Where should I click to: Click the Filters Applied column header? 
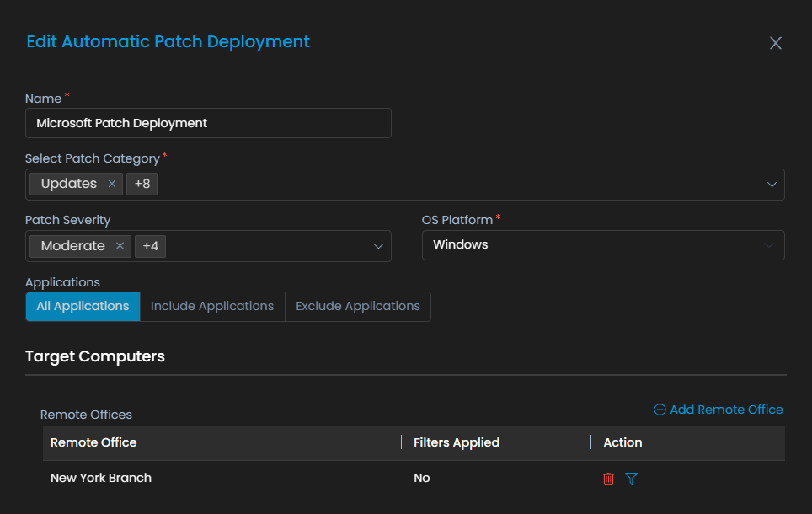(x=457, y=442)
